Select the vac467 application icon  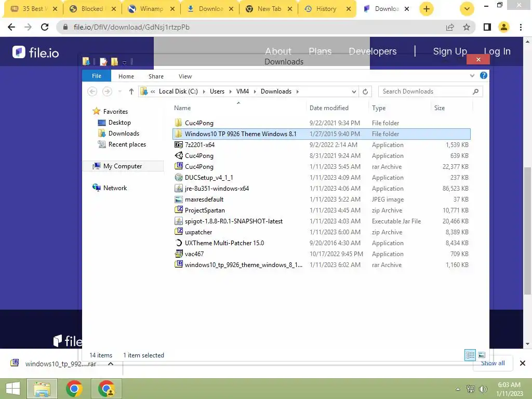click(179, 254)
